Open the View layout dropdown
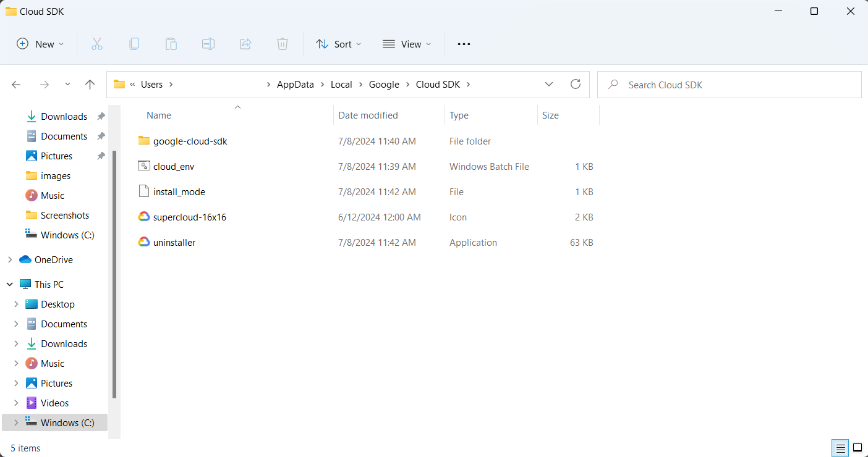 point(407,44)
